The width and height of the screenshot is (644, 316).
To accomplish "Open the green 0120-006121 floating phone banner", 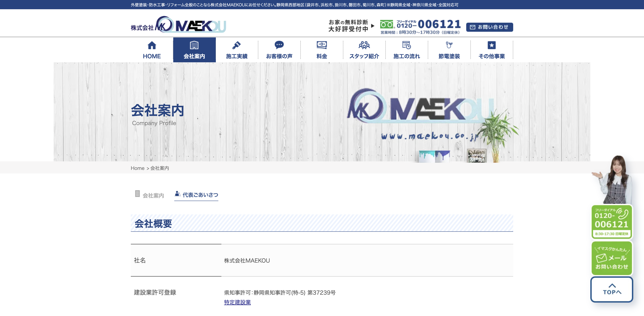I will (611, 222).
